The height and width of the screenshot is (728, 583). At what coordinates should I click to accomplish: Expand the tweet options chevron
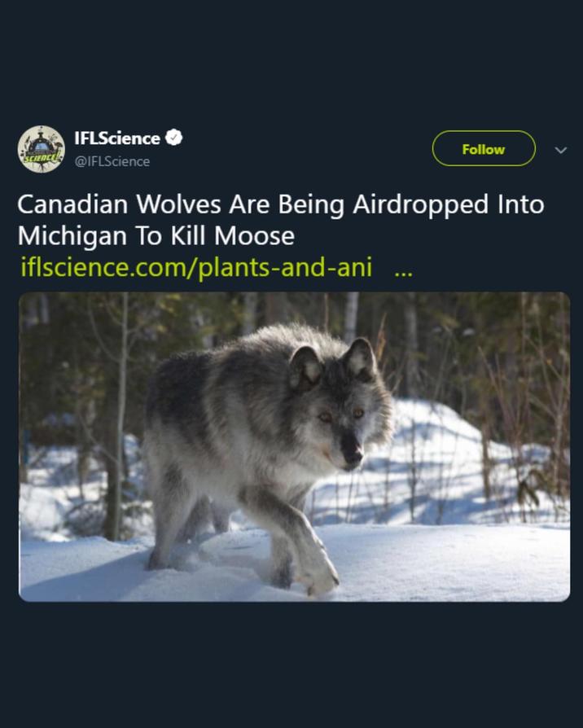tap(560, 150)
